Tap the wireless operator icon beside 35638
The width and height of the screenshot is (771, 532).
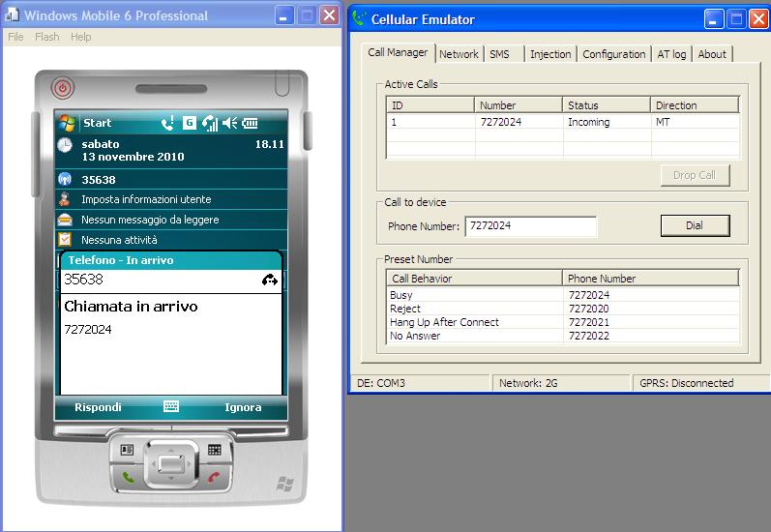(65, 180)
